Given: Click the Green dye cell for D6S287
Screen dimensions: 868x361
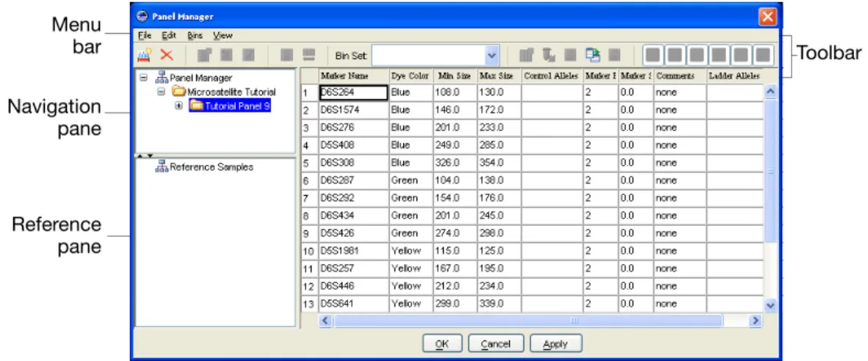Looking at the screenshot, I should (x=411, y=180).
